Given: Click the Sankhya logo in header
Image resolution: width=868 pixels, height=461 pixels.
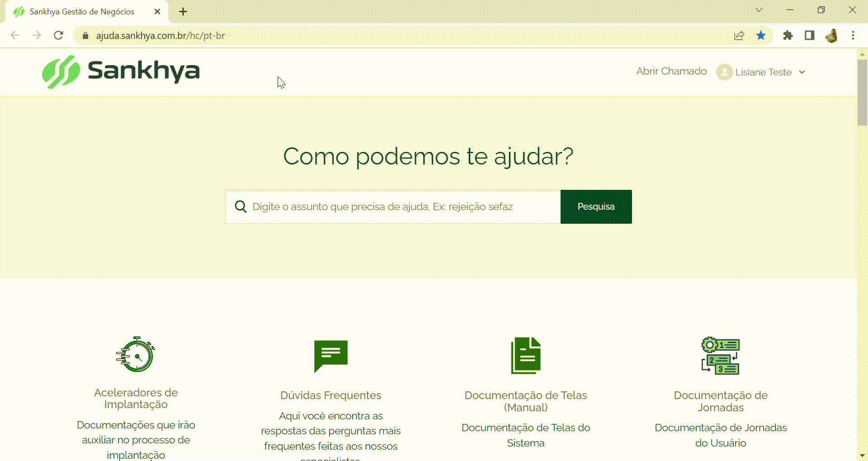Looking at the screenshot, I should [121, 72].
